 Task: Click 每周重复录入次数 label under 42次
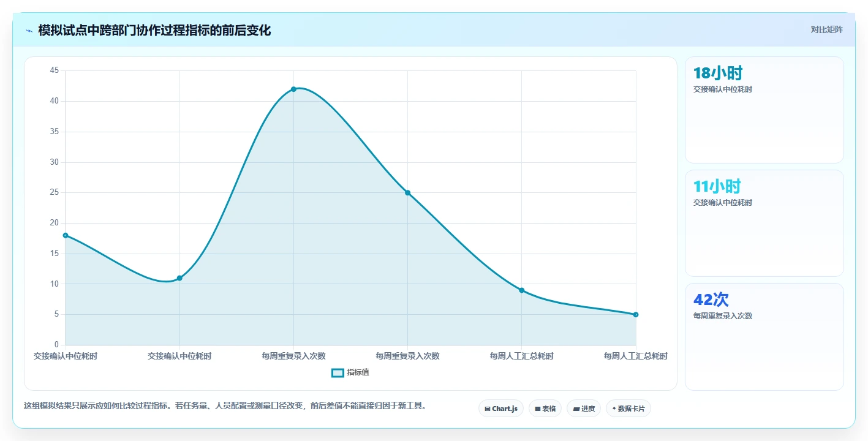(723, 316)
